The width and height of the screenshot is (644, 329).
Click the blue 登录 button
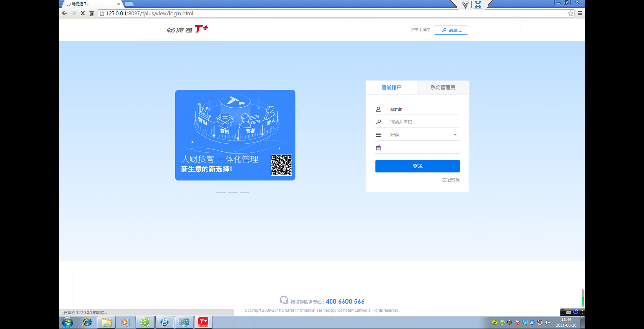click(x=417, y=166)
